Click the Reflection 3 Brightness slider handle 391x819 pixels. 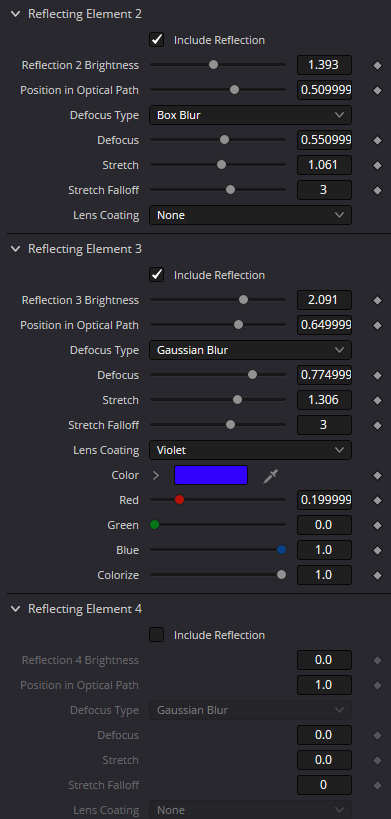(x=243, y=299)
